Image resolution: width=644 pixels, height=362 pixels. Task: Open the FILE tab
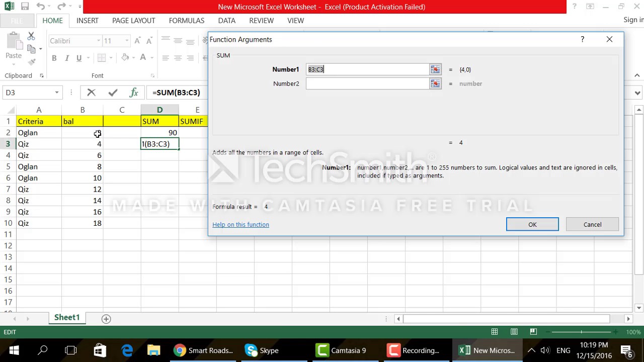point(17,21)
